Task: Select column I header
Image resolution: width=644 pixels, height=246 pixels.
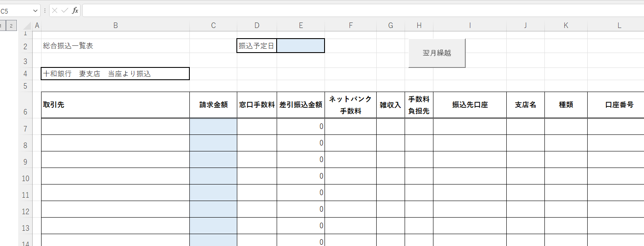Action: [469, 25]
